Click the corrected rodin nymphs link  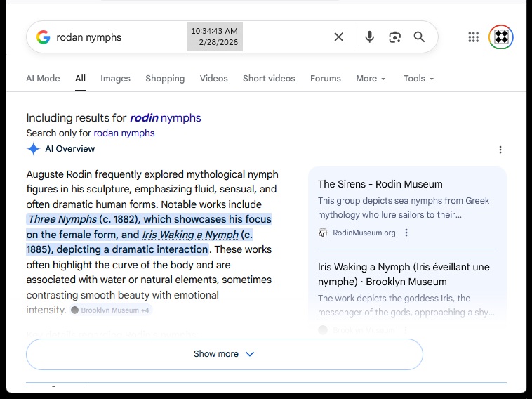pyautogui.click(x=165, y=118)
